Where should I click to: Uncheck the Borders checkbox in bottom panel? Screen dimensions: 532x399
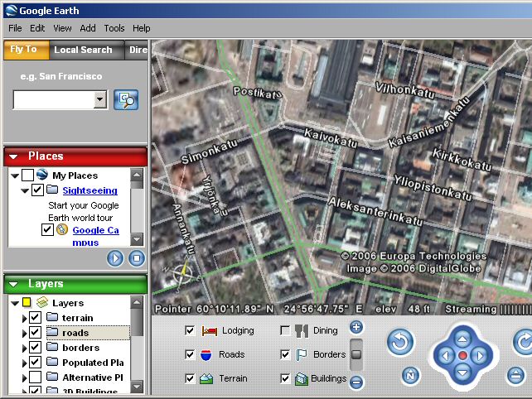coord(285,354)
